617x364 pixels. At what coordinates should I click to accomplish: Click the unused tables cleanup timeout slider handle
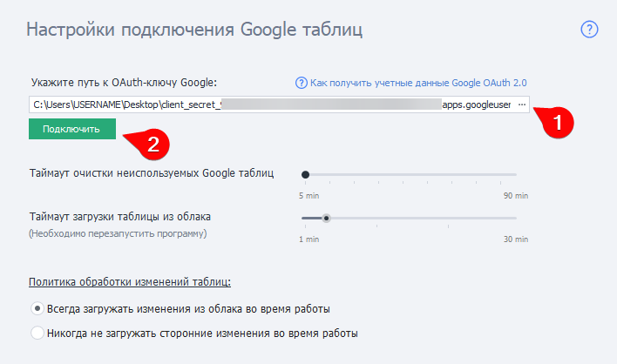305,175
